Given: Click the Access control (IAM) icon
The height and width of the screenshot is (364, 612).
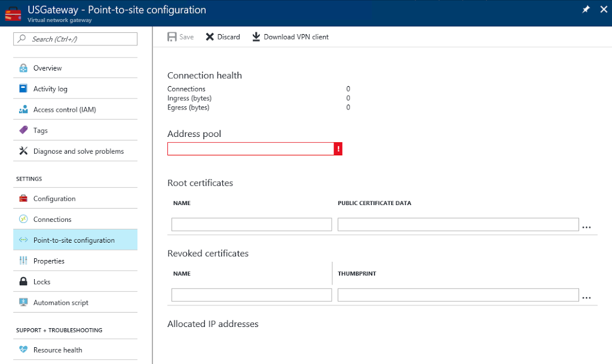Looking at the screenshot, I should (23, 109).
